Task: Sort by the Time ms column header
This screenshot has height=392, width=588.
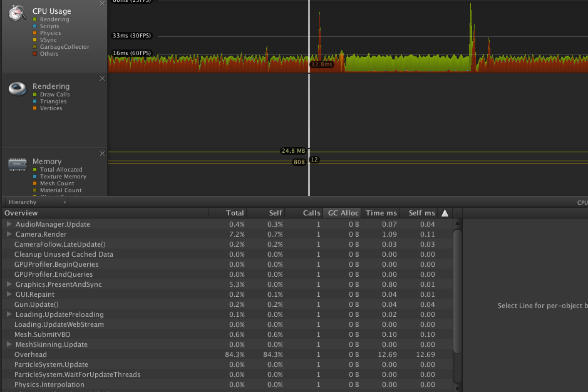Action: 380,213
